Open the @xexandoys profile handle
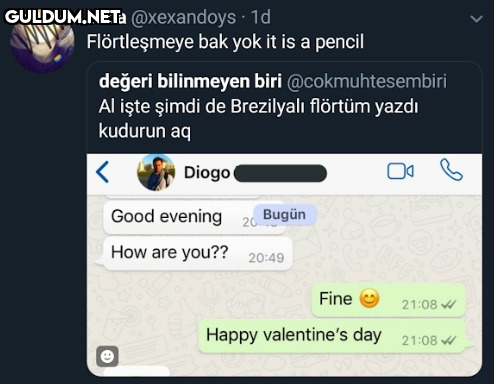The image size is (494, 384). coord(184,17)
